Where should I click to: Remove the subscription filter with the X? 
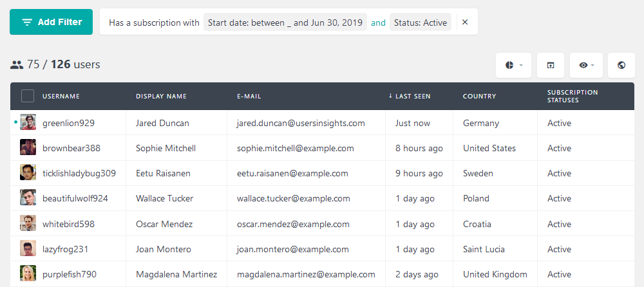click(465, 22)
